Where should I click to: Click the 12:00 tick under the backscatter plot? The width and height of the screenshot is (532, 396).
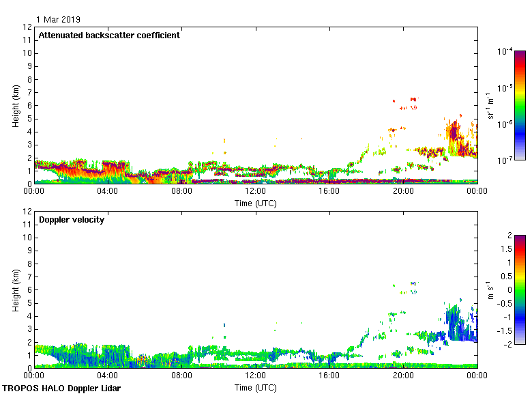[x=256, y=193]
